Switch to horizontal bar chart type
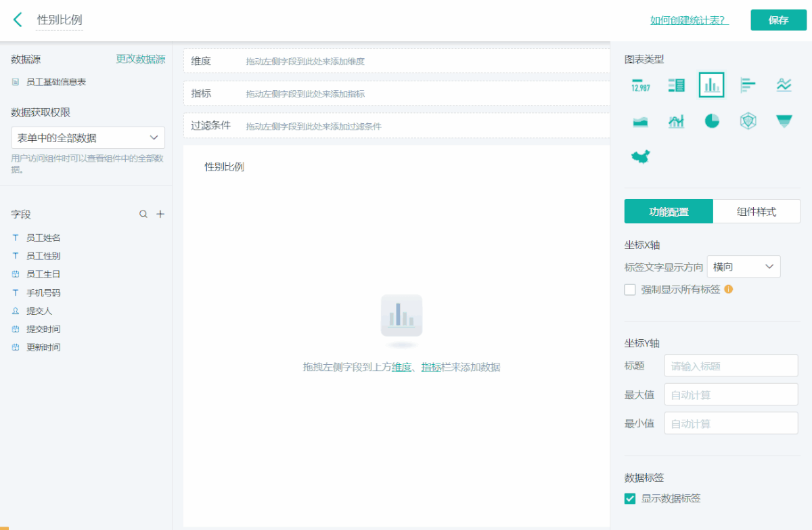Viewport: 812px width, 530px height. click(748, 85)
